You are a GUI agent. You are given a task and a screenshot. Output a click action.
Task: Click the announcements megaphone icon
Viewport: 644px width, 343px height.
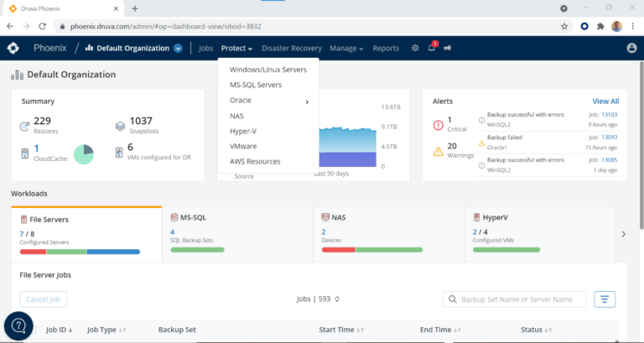447,48
